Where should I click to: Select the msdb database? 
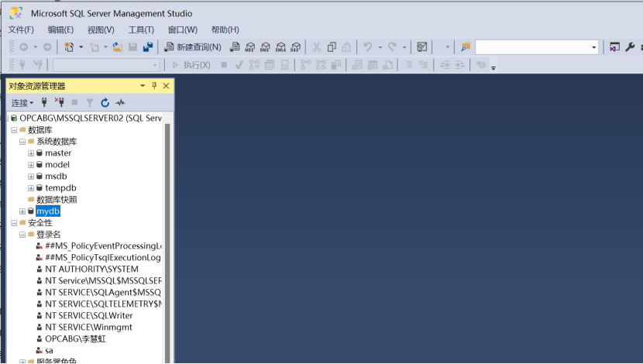coord(56,177)
